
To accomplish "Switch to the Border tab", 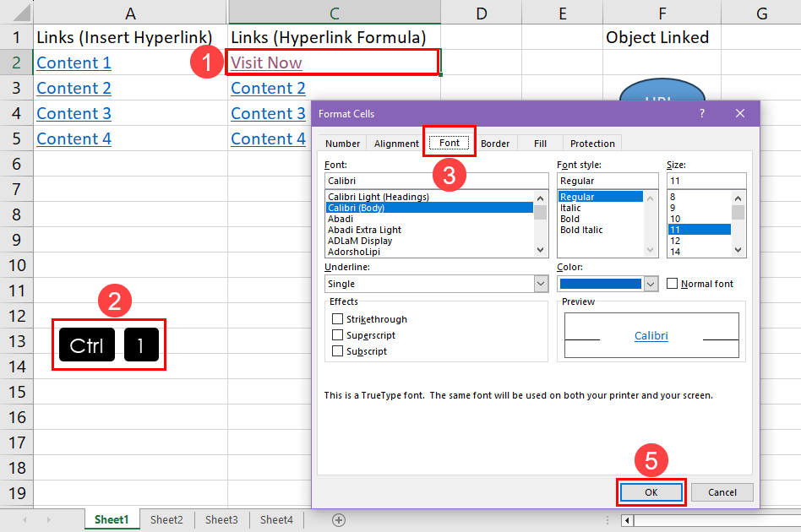I will [x=495, y=144].
